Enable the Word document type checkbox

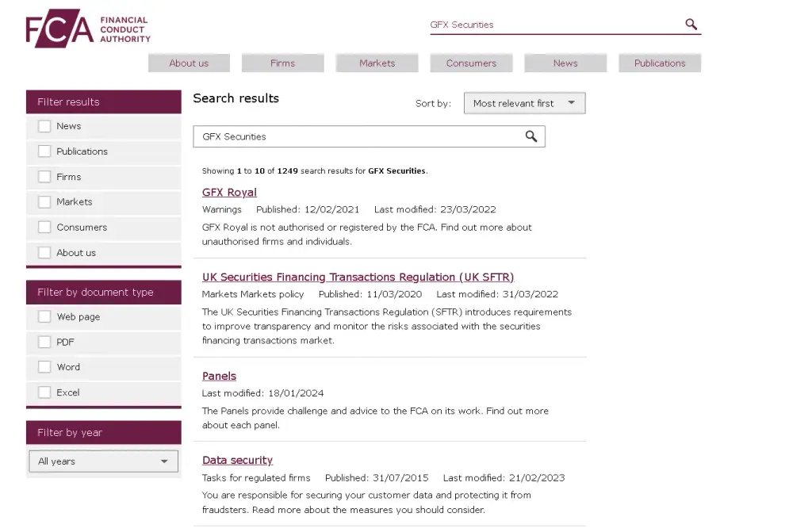(x=44, y=367)
